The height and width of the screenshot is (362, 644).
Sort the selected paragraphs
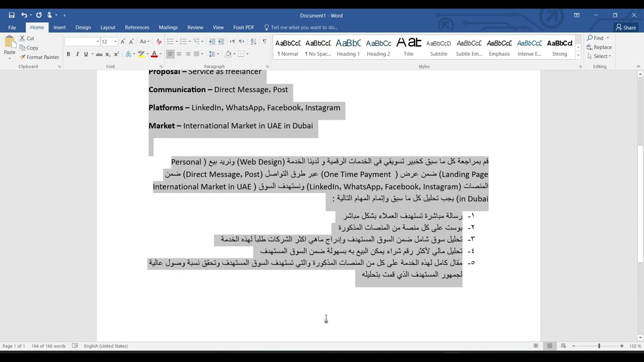click(253, 42)
